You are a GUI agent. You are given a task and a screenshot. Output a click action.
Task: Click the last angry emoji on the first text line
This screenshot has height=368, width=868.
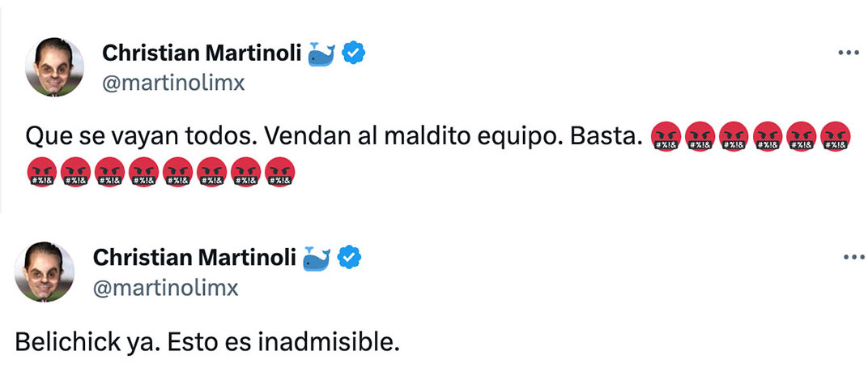[836, 136]
